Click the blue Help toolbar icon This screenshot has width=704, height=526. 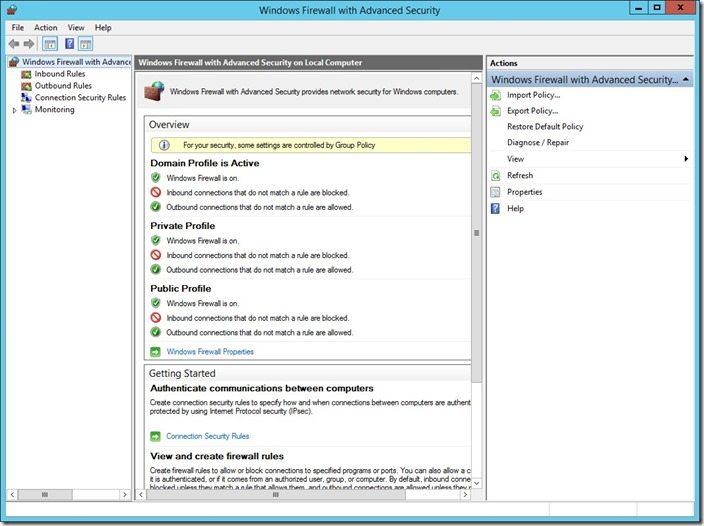point(70,44)
